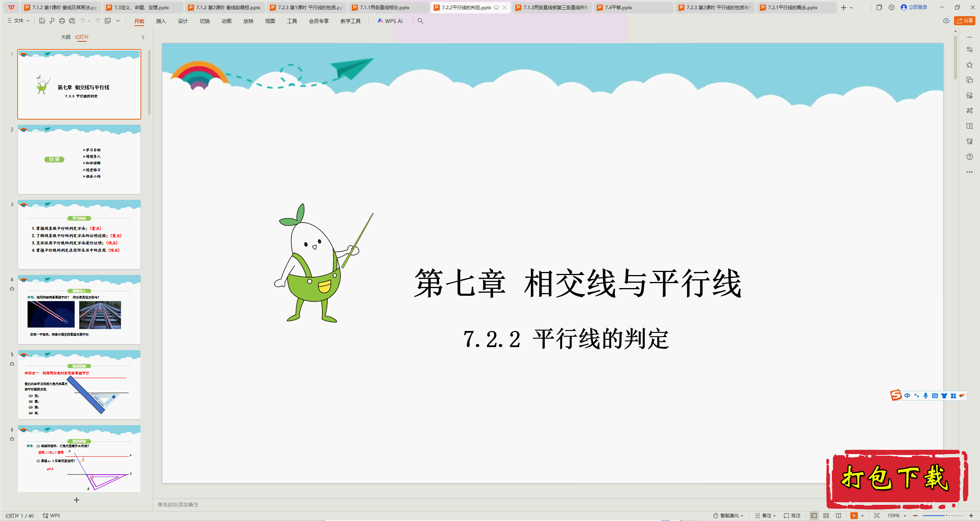The height and width of the screenshot is (521, 980).
Task: Toggle Chinese/English mode on IME bar
Action: click(x=907, y=396)
